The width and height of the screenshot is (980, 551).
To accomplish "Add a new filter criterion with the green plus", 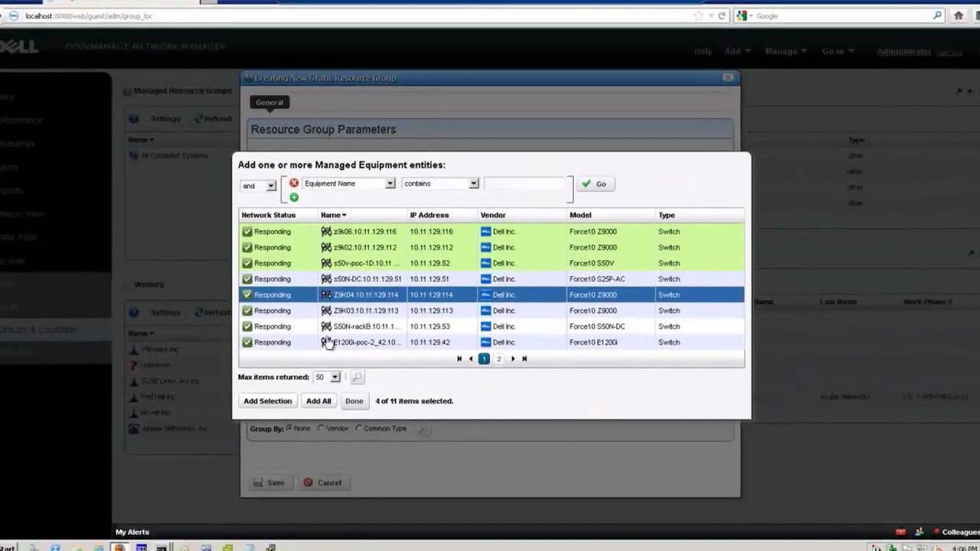I will point(294,197).
